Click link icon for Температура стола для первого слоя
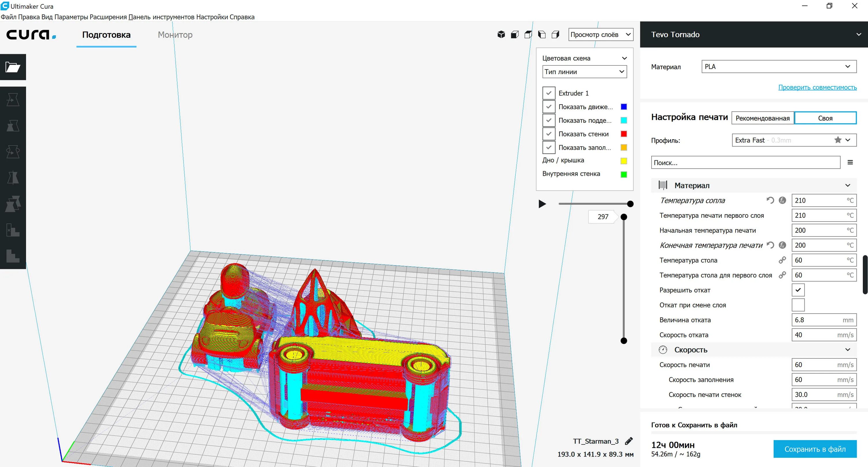The width and height of the screenshot is (868, 467). coord(782,275)
